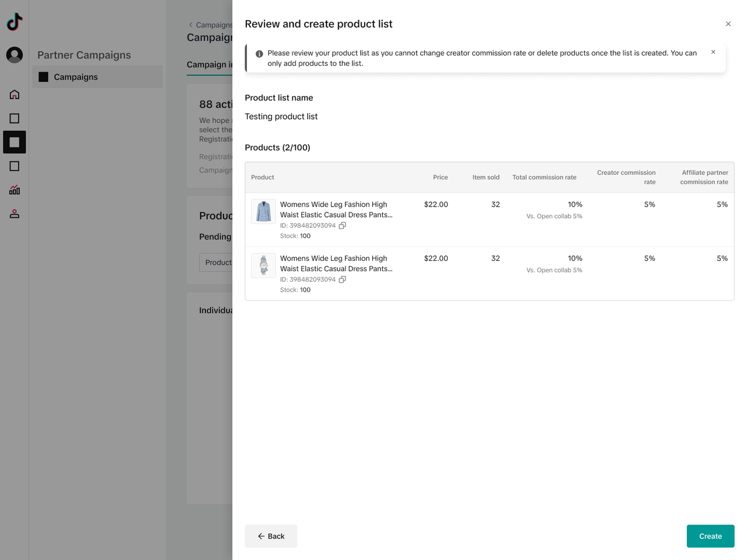Click the TikTok logo icon
The height and width of the screenshot is (560, 747).
(x=15, y=22)
